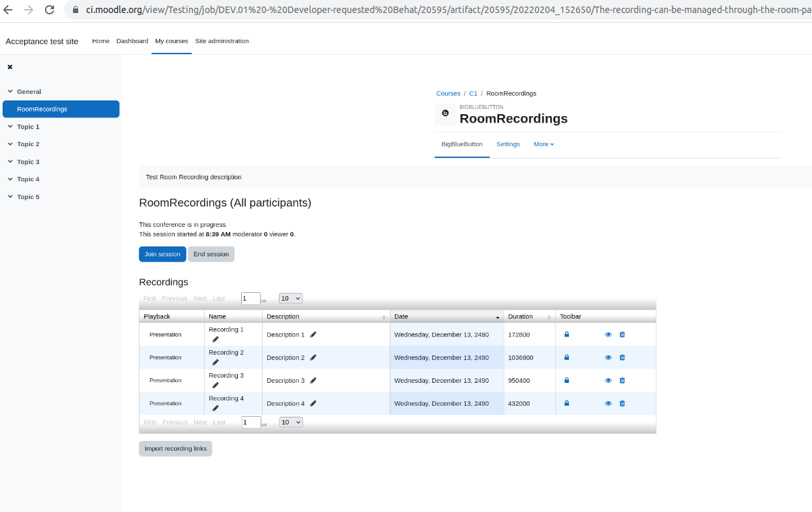This screenshot has width=812, height=512.
Task: Expand Topic 5 in course index
Action: coord(10,197)
